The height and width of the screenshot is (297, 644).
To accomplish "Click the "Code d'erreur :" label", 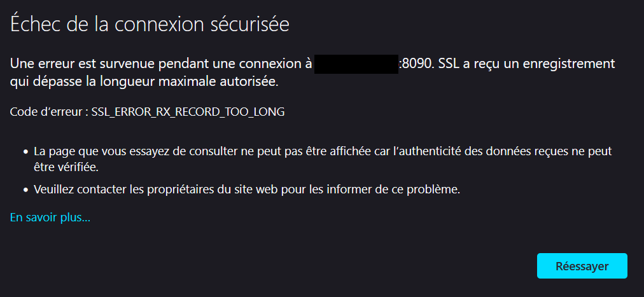I will click(x=49, y=112).
